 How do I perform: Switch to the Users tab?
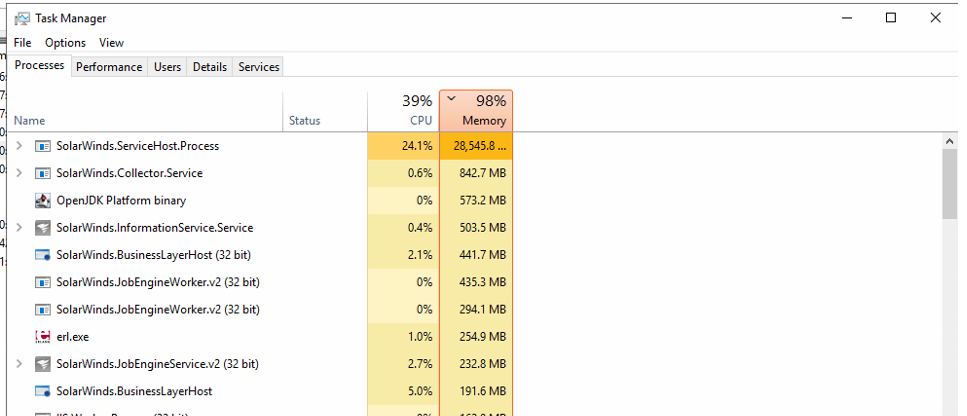point(167,67)
